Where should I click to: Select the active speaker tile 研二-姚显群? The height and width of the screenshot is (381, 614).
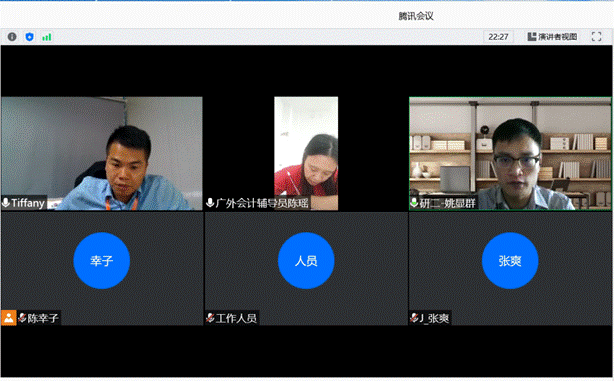[510, 153]
